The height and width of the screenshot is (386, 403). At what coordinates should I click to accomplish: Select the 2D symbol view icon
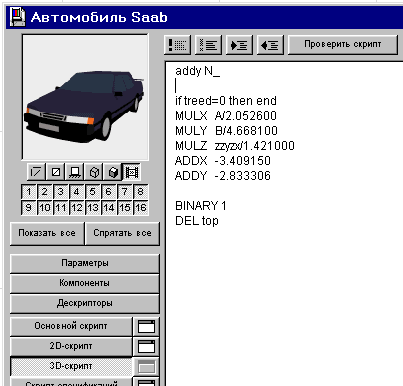[36, 172]
